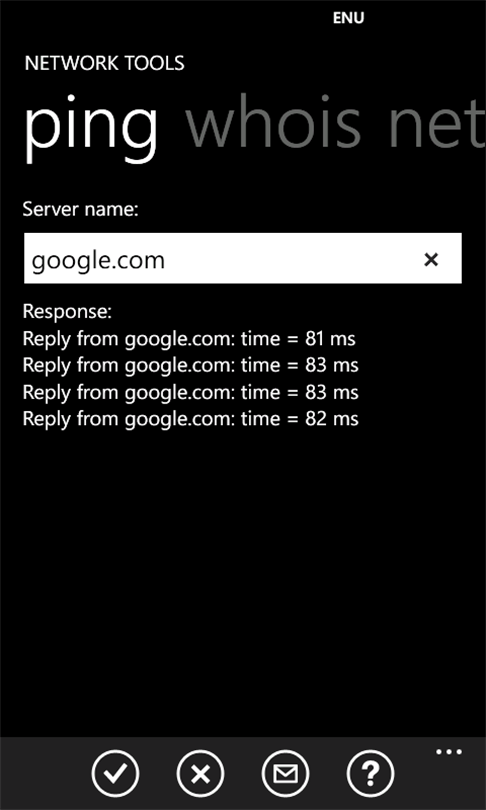The image size is (486, 810).
Task: Expand app bar with three dots
Action: pyautogui.click(x=449, y=752)
